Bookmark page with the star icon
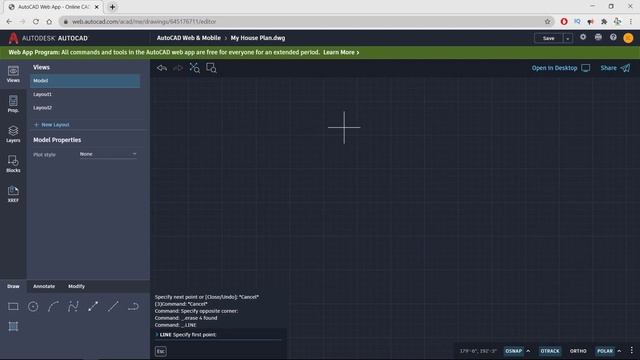Screen dimensions: 640x360 click(x=547, y=22)
